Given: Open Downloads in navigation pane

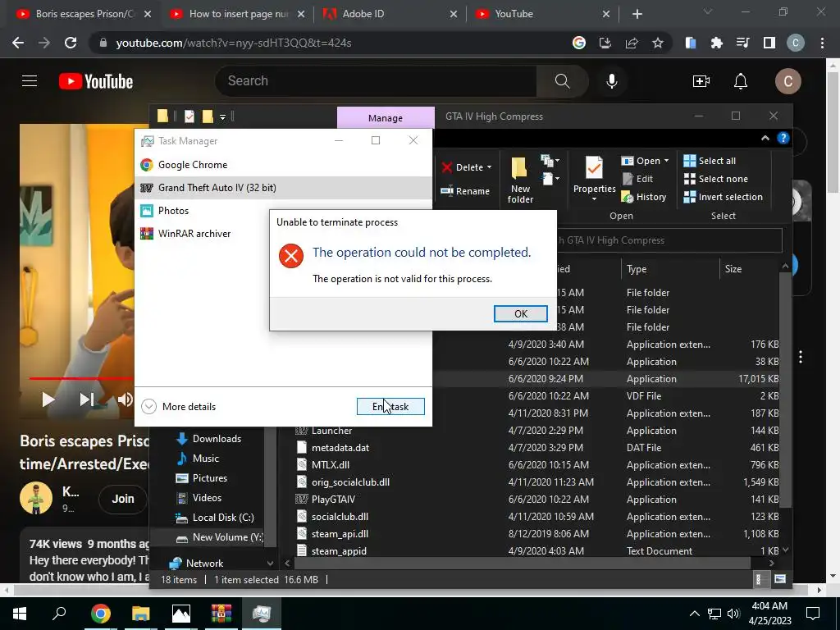Looking at the screenshot, I should pyautogui.click(x=209, y=439).
